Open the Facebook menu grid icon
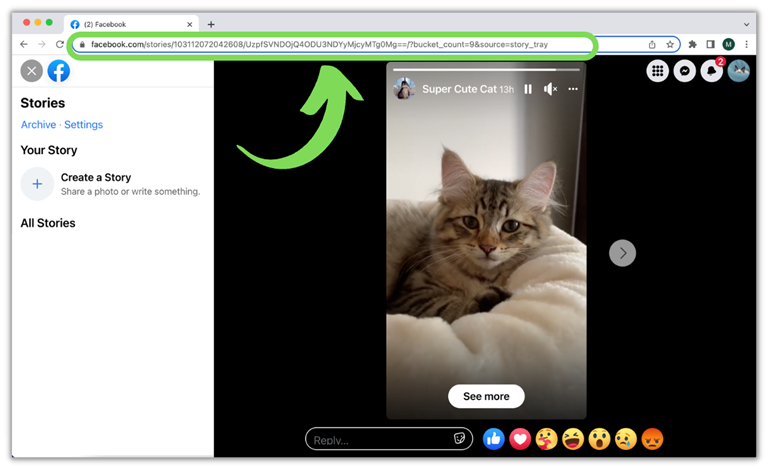768x469 pixels. 658,71
